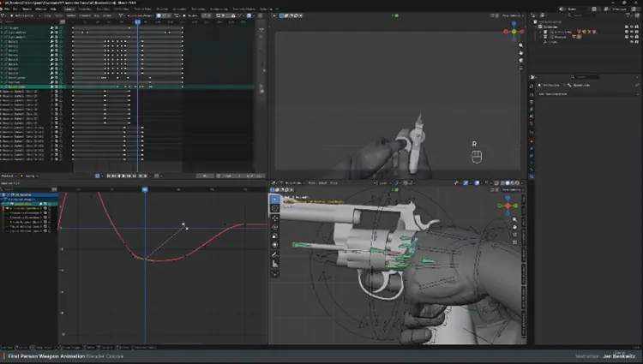Open the Render menu
643x364 pixels.
pyautogui.click(x=27, y=9)
